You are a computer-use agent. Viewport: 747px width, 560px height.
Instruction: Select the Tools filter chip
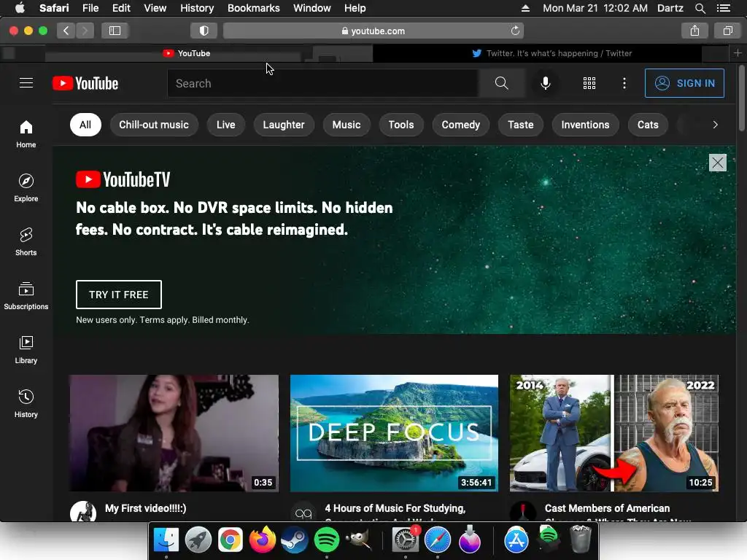[x=401, y=125]
